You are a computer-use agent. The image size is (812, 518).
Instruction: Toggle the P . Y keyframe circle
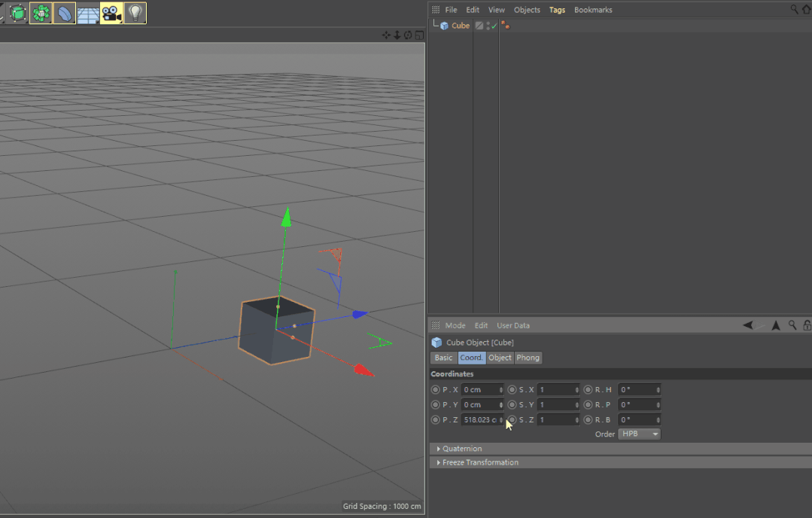(435, 404)
